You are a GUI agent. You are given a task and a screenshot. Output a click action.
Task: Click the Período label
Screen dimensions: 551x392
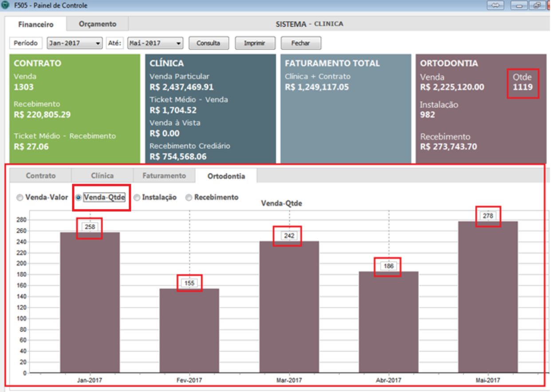(x=26, y=43)
